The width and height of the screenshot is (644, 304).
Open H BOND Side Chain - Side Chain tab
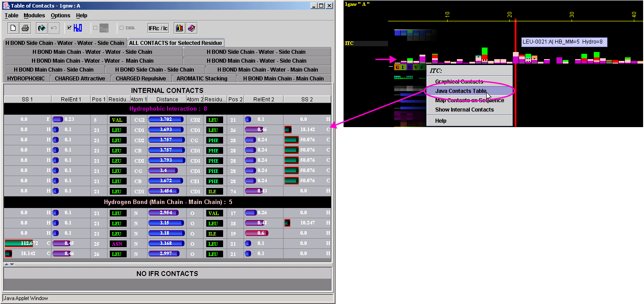pyautogui.click(x=155, y=70)
